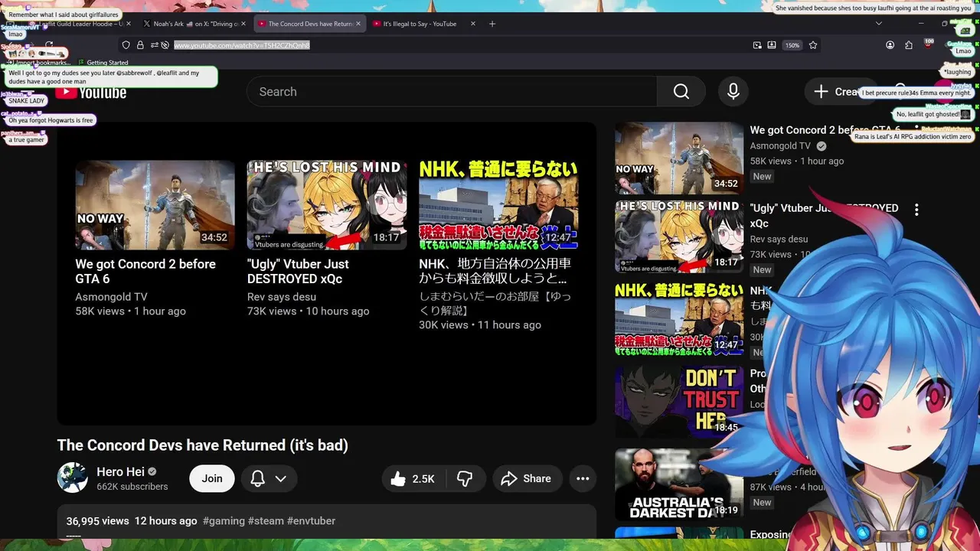
Task: Click into the YouTube Search field
Action: click(x=452, y=92)
